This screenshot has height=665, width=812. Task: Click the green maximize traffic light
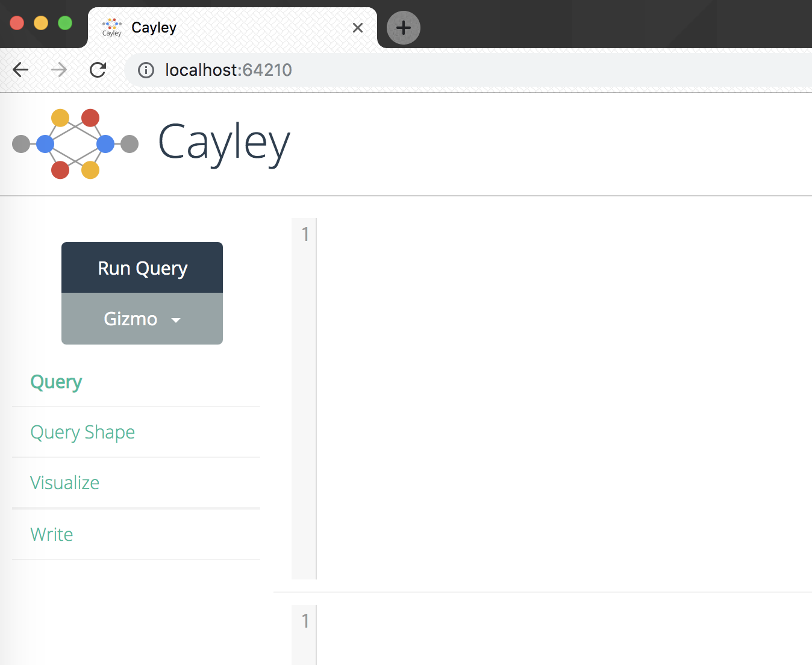pos(64,22)
